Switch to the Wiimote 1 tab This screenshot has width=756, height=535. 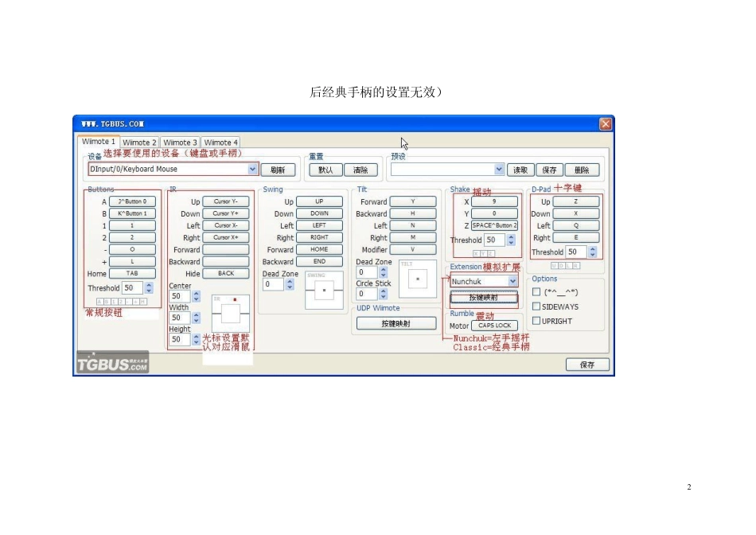[99, 142]
